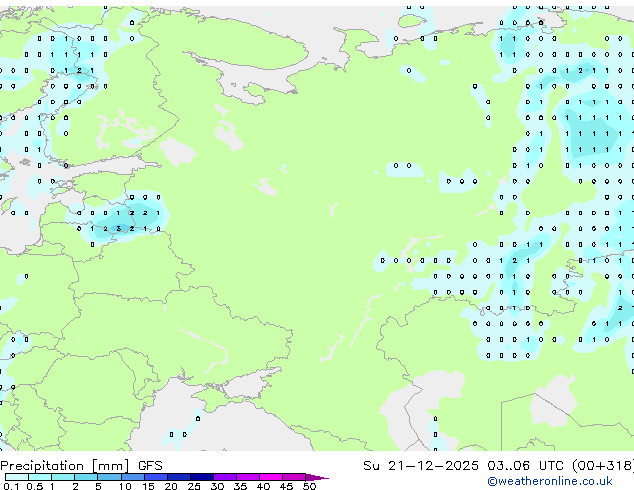Pick the 15–20 mm legend color box
Screen dimensions: 634x490
coord(156,477)
